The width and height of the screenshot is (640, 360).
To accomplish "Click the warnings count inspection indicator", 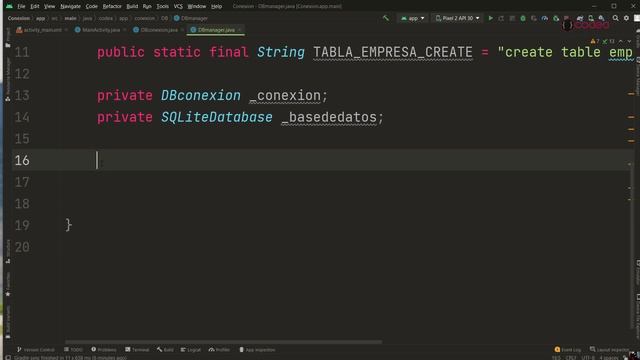I will [x=595, y=41].
